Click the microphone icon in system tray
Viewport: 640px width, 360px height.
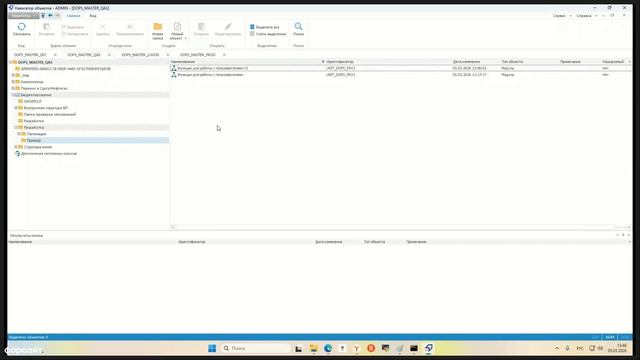pos(567,348)
